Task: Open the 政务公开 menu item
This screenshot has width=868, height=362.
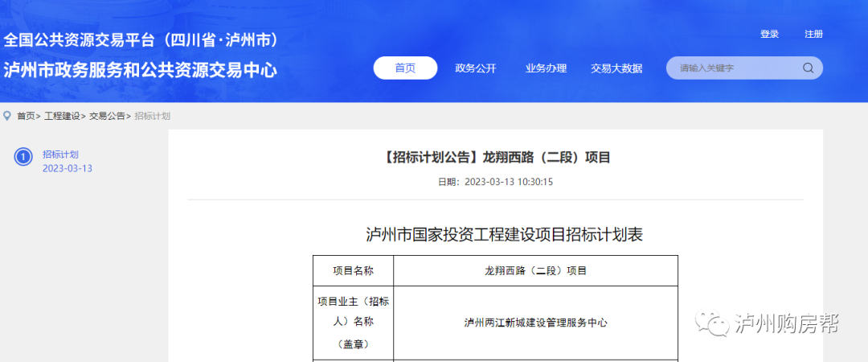Action: point(475,68)
